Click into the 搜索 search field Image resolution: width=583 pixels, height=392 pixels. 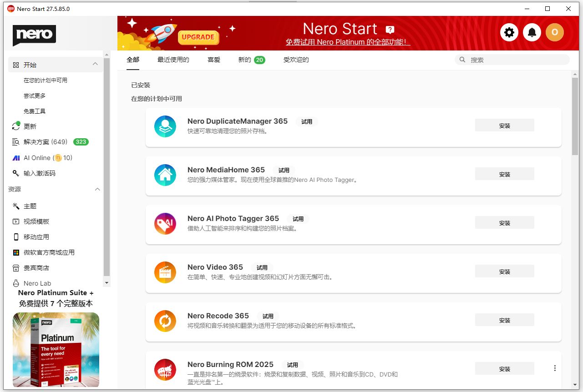click(512, 60)
